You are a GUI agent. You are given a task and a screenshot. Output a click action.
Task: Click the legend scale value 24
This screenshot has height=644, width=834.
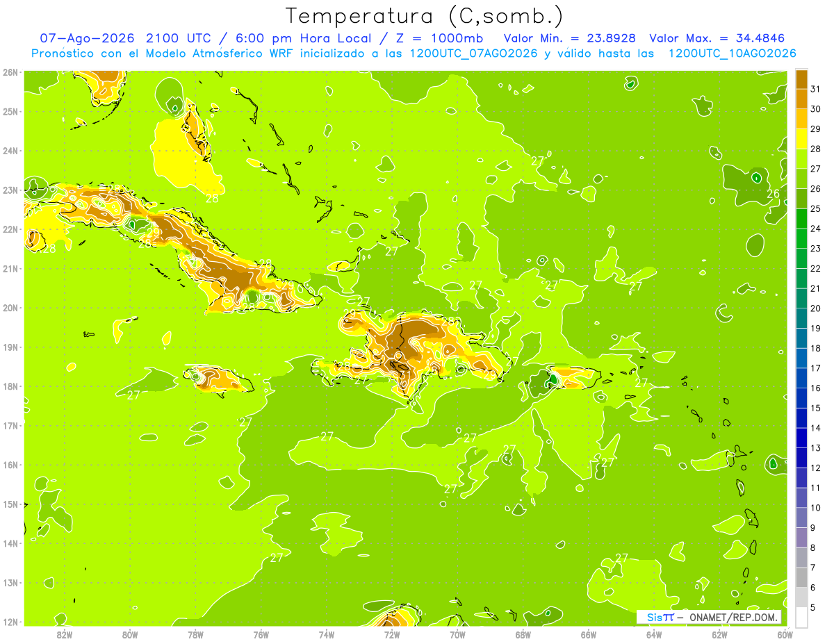click(x=815, y=229)
